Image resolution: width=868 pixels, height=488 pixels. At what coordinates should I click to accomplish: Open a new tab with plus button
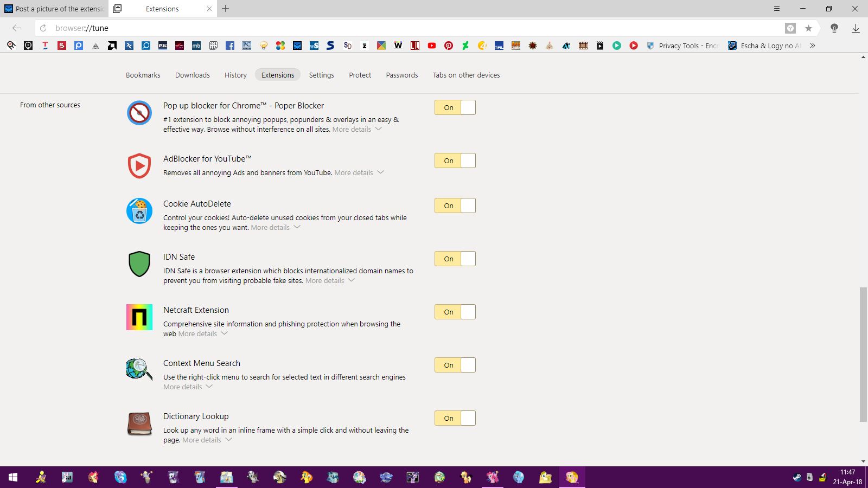pyautogui.click(x=226, y=9)
